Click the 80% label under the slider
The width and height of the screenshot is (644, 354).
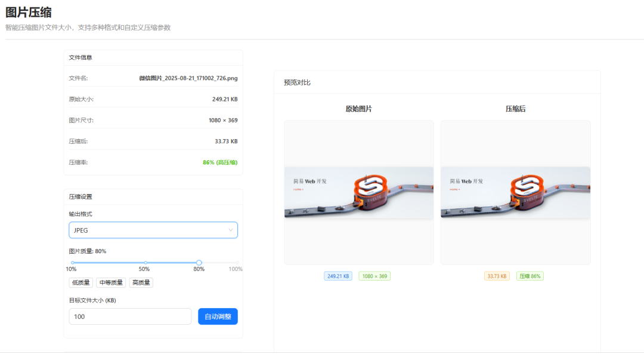pyautogui.click(x=199, y=269)
